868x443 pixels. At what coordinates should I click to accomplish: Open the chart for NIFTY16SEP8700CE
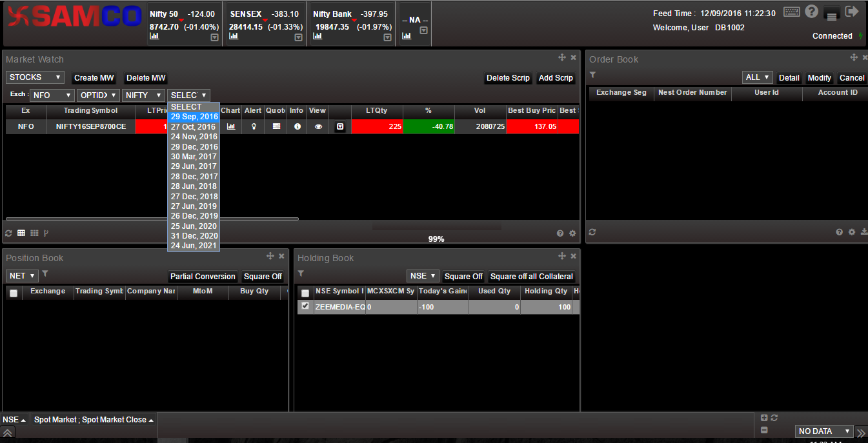(231, 127)
